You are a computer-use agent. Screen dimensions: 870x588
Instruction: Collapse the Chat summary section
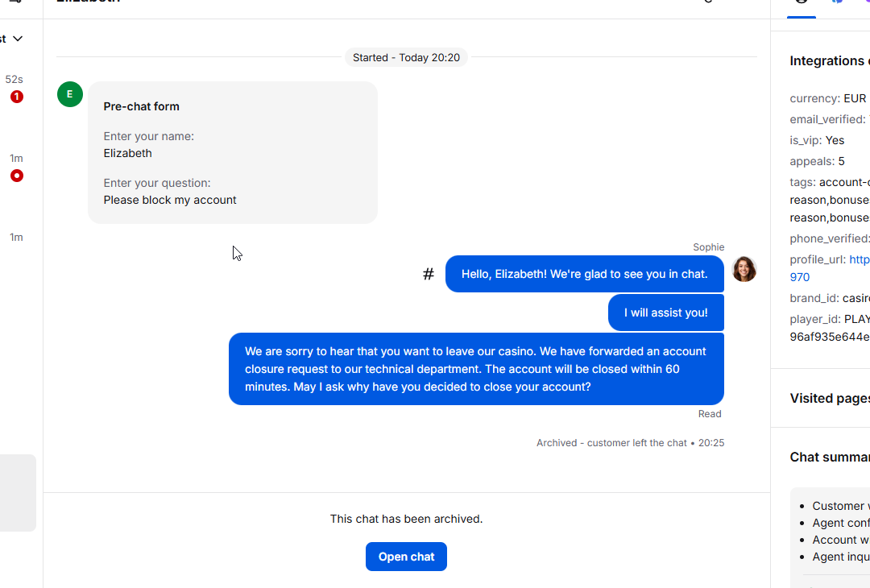point(829,457)
